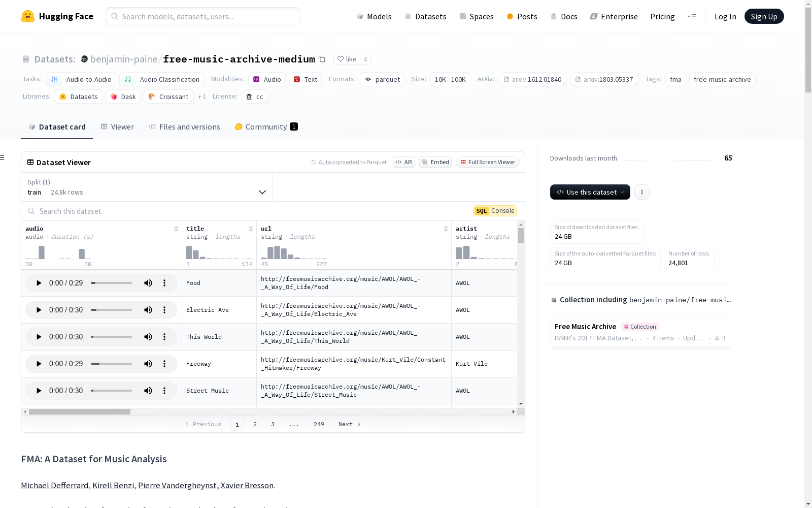Go to Datasets in navigation
The width and height of the screenshot is (812, 508).
425,16
